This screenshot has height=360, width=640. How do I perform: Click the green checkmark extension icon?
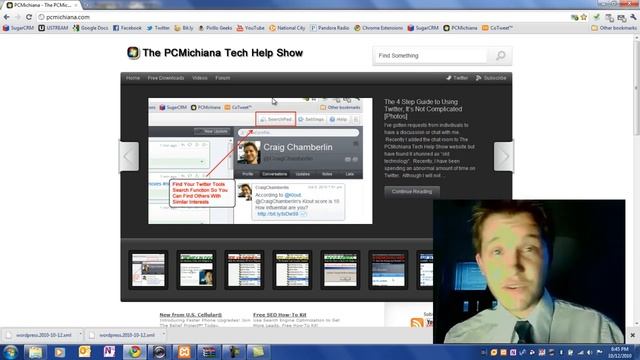tap(596, 17)
